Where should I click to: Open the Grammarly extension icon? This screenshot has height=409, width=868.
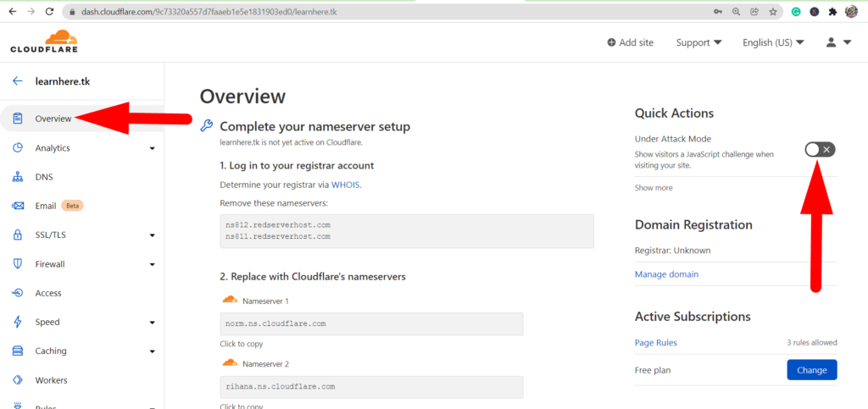click(796, 12)
